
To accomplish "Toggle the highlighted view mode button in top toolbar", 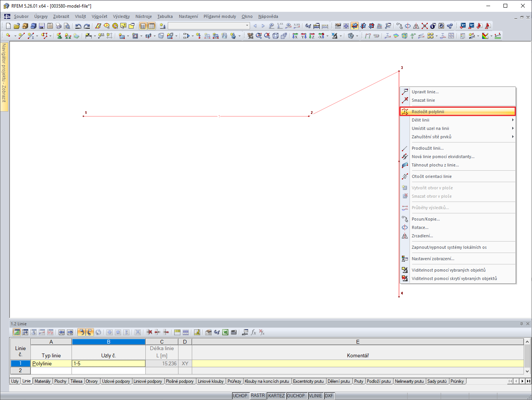I will 355,26.
